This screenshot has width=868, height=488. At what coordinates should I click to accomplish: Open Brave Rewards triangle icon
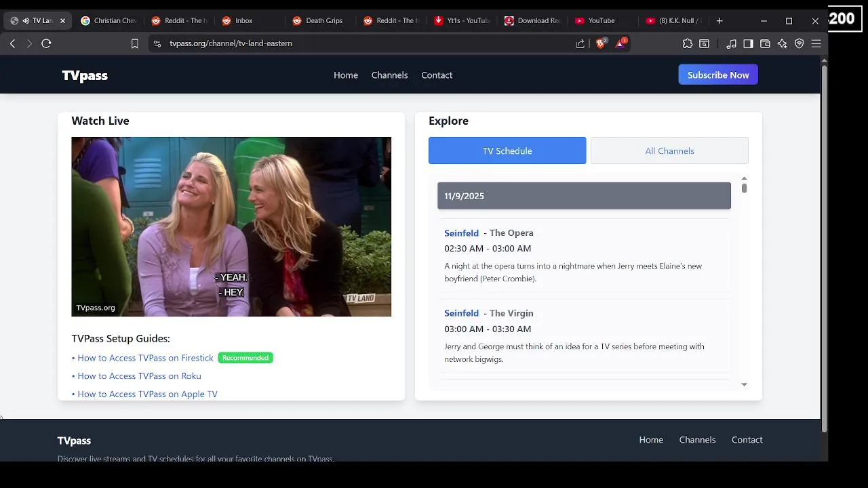click(x=620, y=43)
